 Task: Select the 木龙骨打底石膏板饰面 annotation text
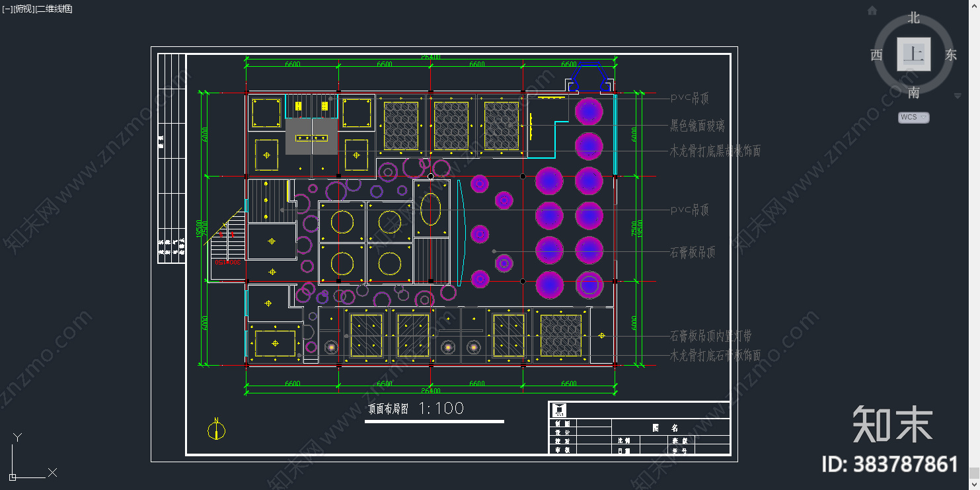(715, 355)
